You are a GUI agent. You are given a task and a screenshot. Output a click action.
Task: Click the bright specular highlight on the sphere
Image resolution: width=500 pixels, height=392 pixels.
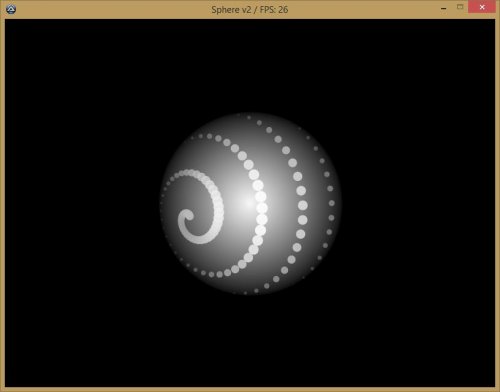(246, 202)
